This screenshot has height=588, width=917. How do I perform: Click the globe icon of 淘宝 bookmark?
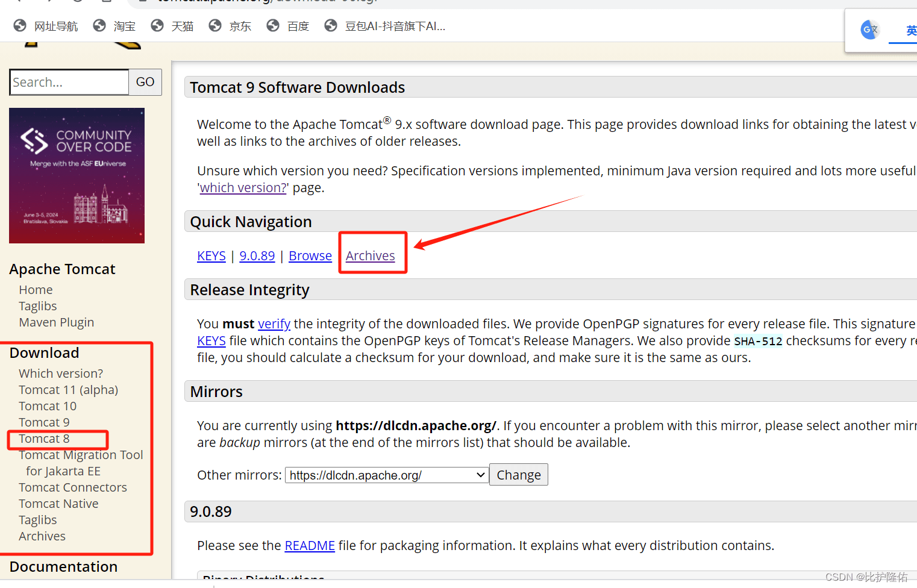coord(99,26)
